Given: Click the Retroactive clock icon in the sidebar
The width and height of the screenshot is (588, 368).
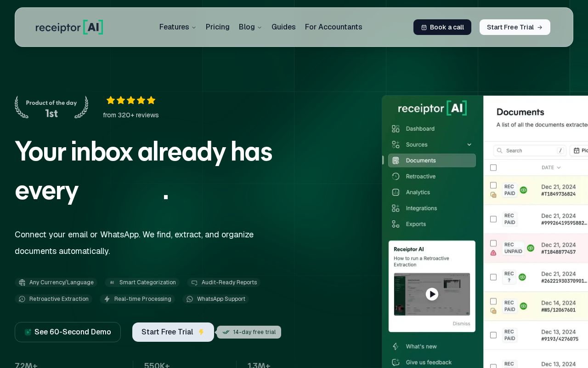Looking at the screenshot, I should tap(396, 176).
